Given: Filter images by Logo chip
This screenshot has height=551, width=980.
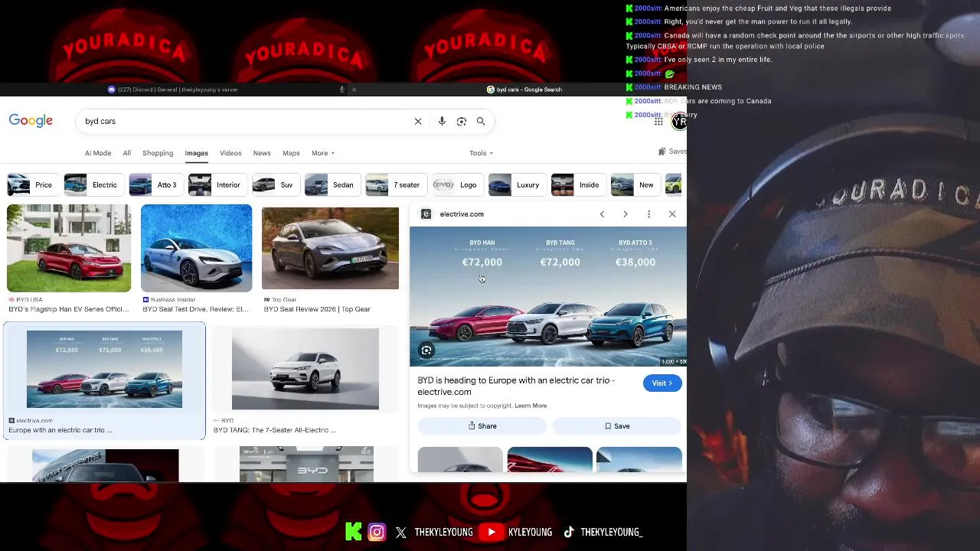Looking at the screenshot, I should tap(456, 185).
